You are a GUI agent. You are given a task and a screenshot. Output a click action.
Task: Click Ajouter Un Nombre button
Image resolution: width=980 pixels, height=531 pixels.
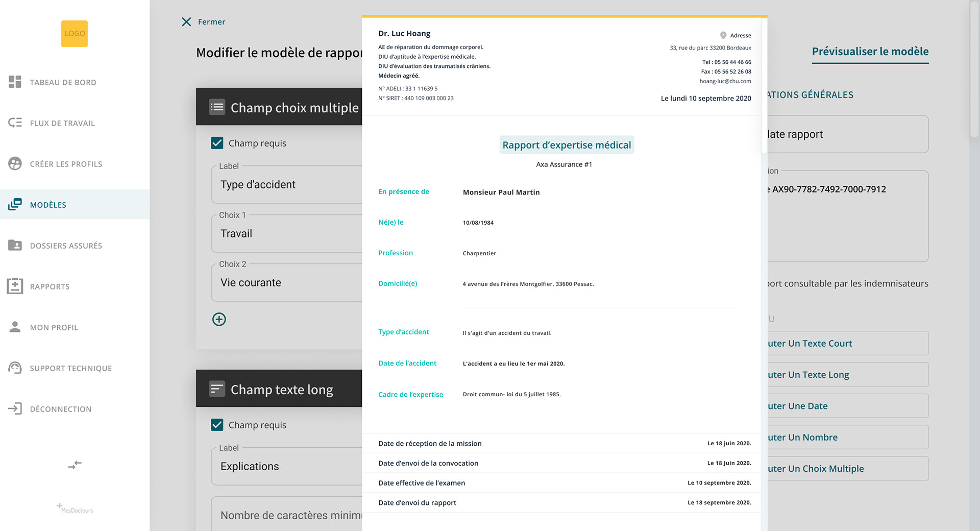click(x=848, y=437)
